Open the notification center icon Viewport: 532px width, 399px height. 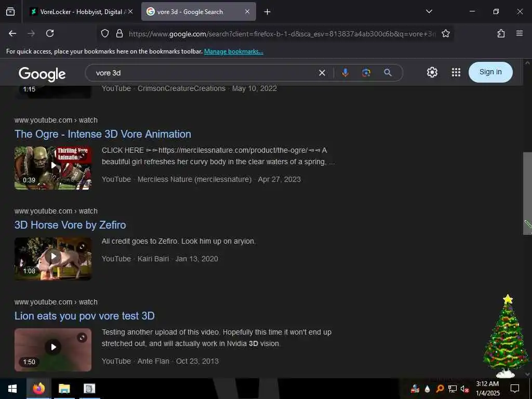tap(515, 389)
